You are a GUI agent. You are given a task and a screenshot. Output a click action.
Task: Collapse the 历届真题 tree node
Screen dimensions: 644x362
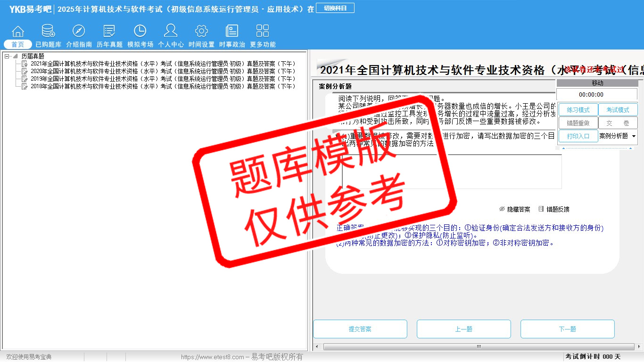(7, 56)
